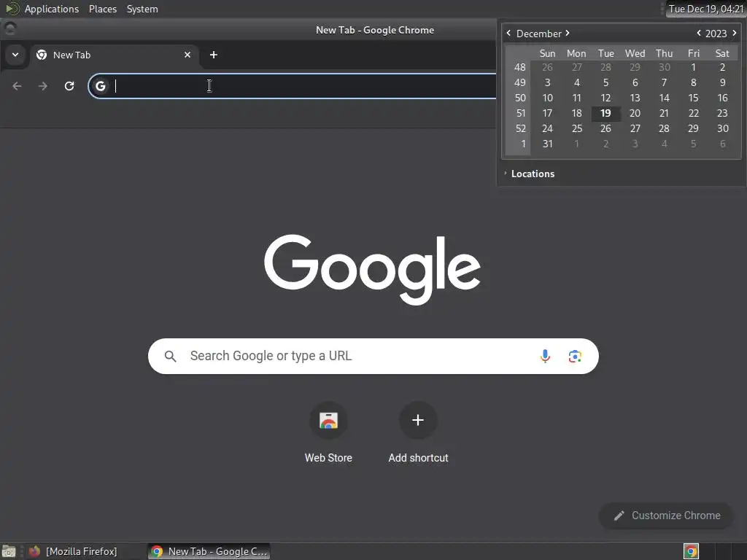Viewport: 747px width, 560px height.
Task: Open the Applications menu
Action: (52, 9)
